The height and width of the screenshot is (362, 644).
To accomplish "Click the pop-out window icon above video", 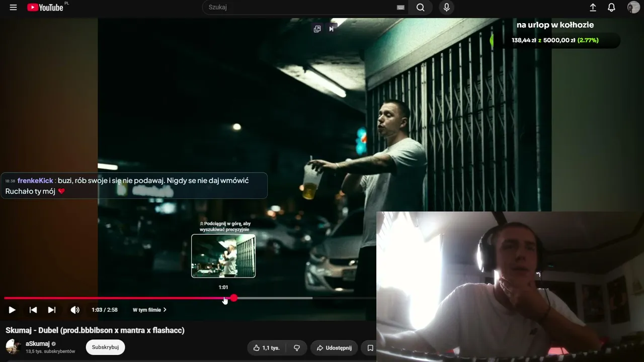I will (x=317, y=29).
